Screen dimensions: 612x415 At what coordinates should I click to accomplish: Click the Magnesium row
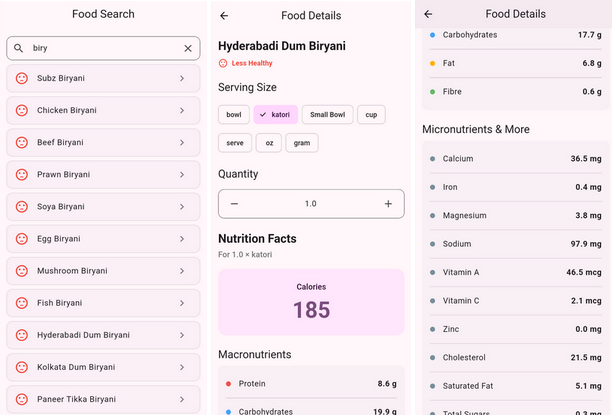coord(516,216)
